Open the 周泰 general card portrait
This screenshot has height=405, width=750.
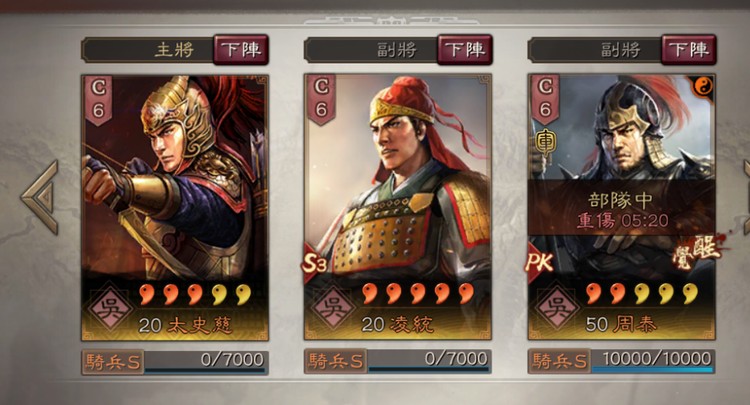click(x=622, y=207)
